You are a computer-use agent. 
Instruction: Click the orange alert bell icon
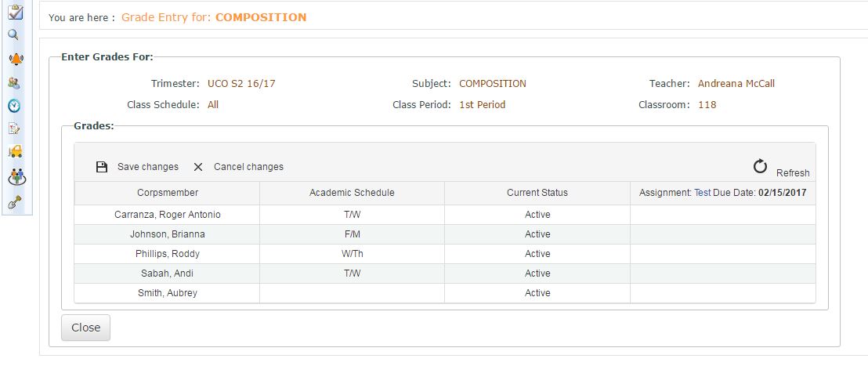(x=15, y=59)
